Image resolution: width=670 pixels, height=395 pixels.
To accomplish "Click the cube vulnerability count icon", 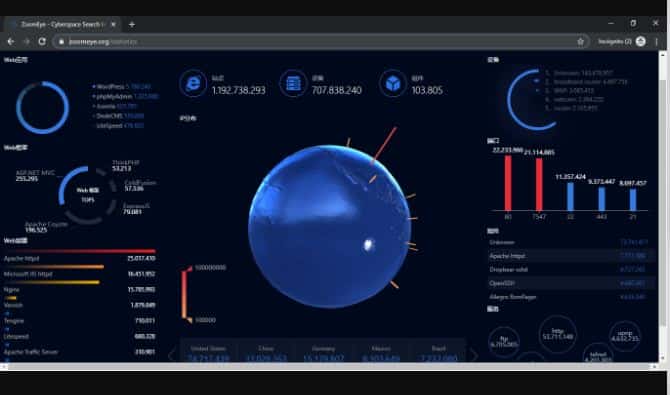I will coord(393,83).
